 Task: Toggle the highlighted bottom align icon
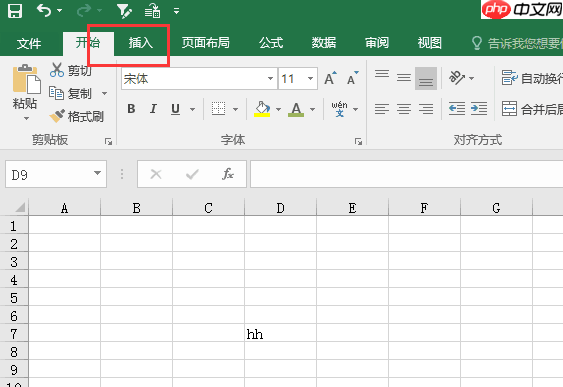tap(426, 78)
